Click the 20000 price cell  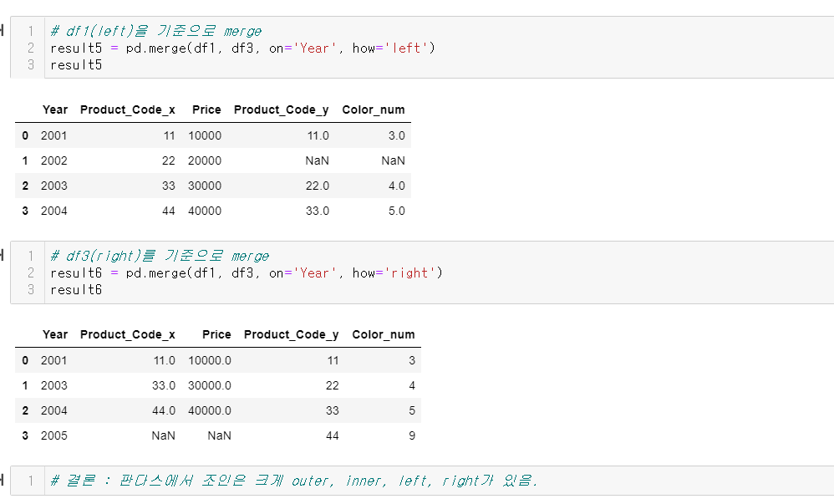[205, 160]
